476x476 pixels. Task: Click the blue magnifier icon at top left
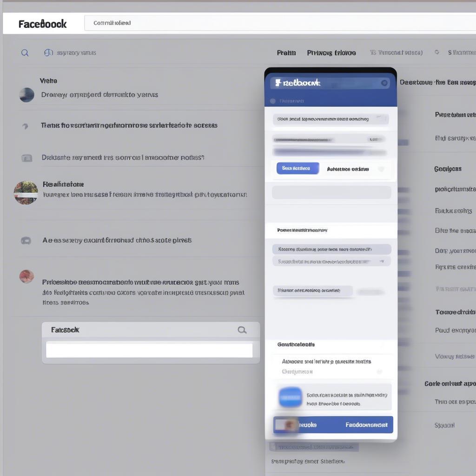pyautogui.click(x=25, y=53)
